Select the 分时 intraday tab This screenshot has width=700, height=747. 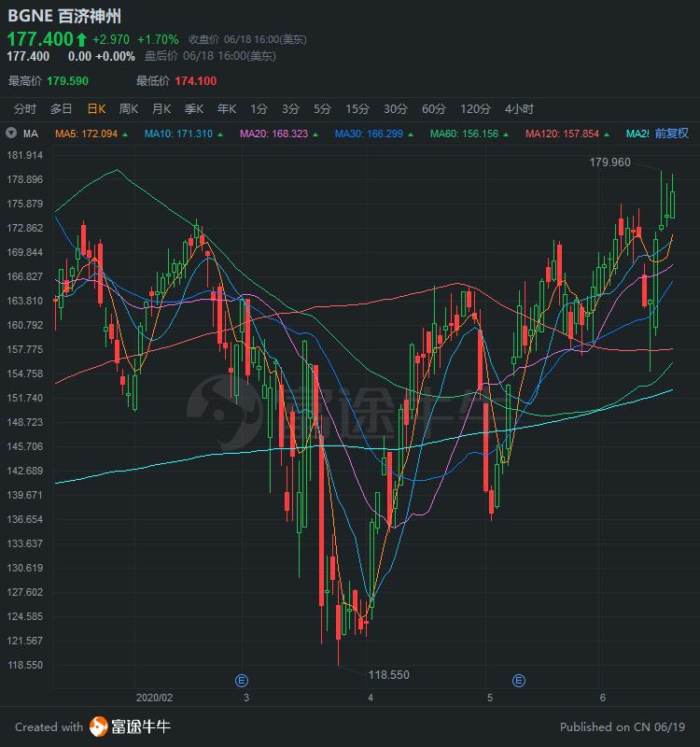(x=25, y=108)
